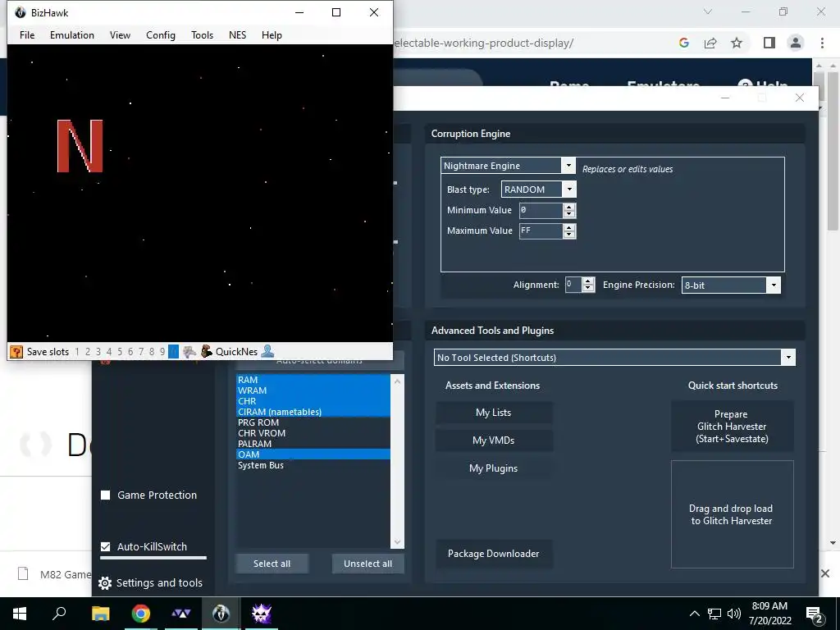Close the downloads bar X

(x=825, y=573)
